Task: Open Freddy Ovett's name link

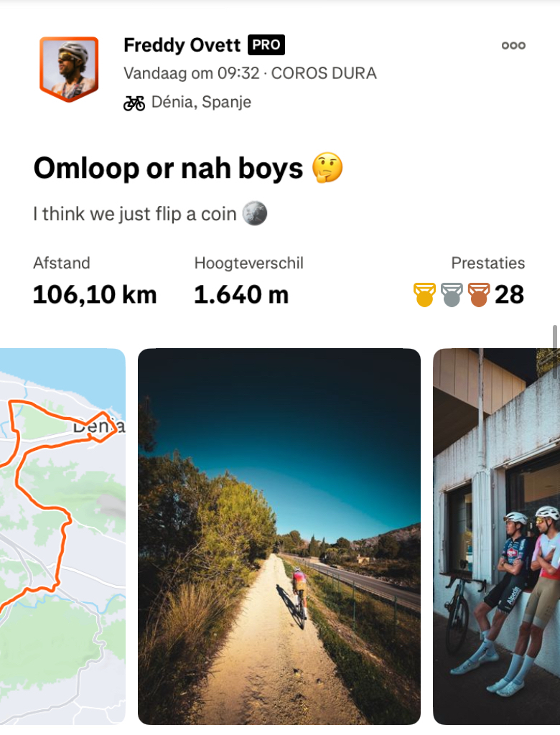Action: pyautogui.click(x=182, y=45)
